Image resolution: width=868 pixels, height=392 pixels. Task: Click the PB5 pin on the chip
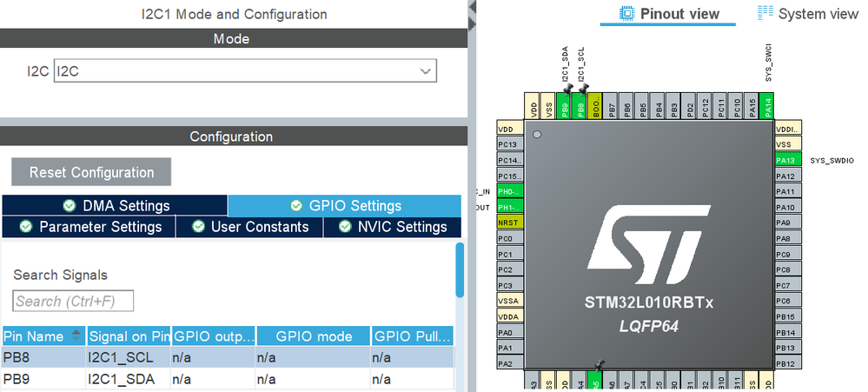(x=643, y=106)
